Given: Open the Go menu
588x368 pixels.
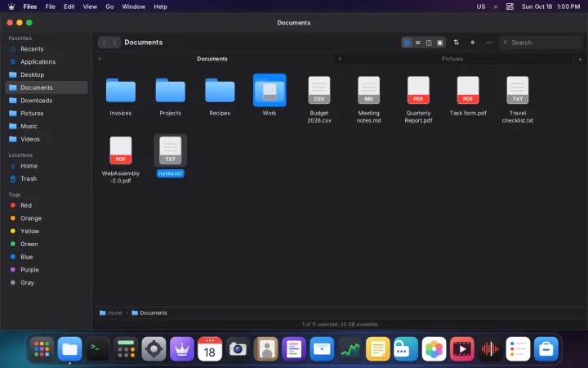Looking at the screenshot, I should click(109, 7).
